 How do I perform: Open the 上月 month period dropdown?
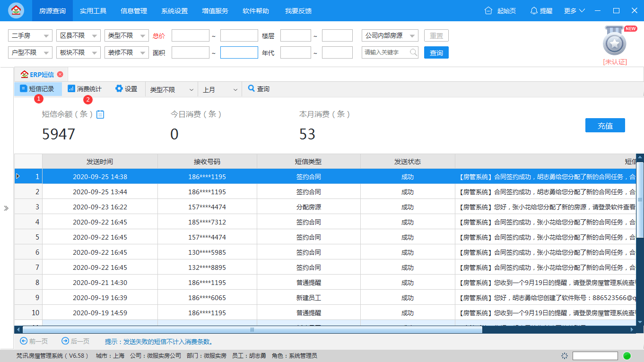point(219,89)
